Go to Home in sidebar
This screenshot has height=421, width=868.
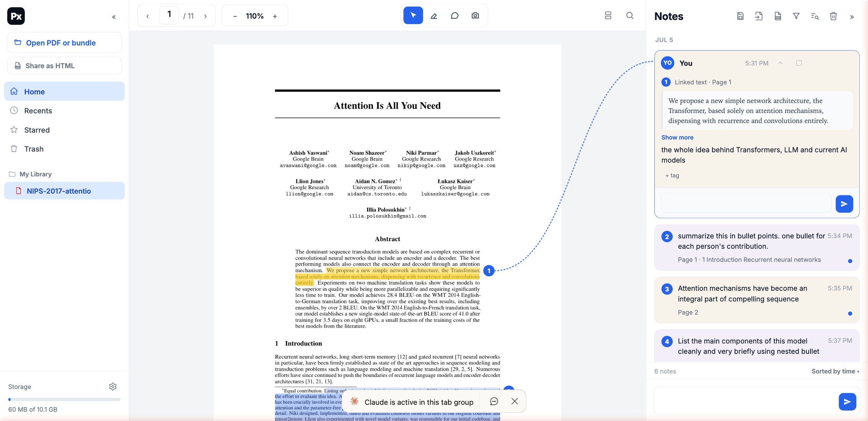(64, 91)
